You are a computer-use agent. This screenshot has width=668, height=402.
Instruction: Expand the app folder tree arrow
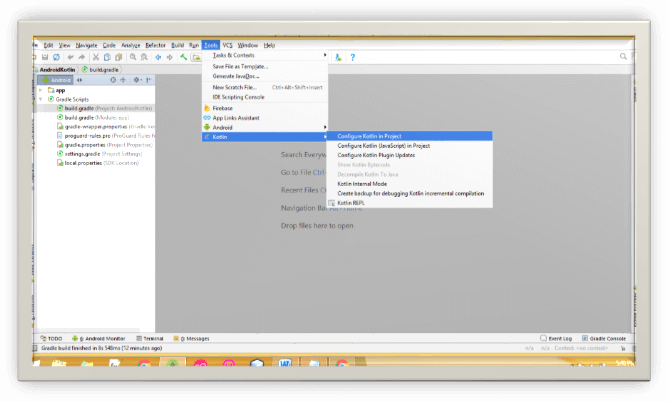(x=41, y=90)
